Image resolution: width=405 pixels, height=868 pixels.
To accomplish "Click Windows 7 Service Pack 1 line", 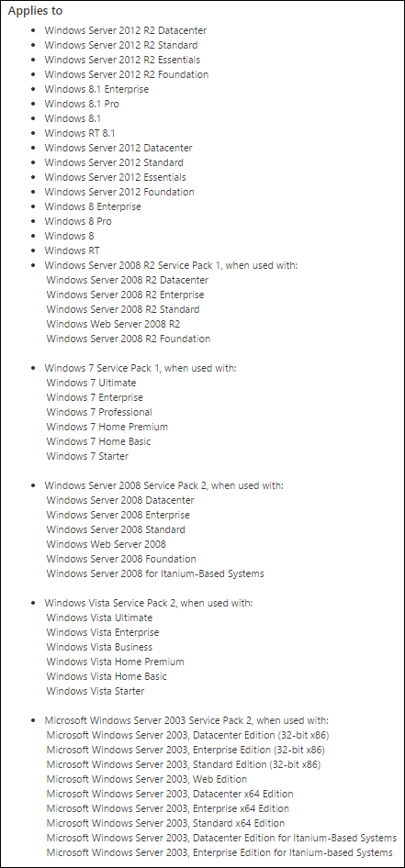I will click(x=141, y=368).
